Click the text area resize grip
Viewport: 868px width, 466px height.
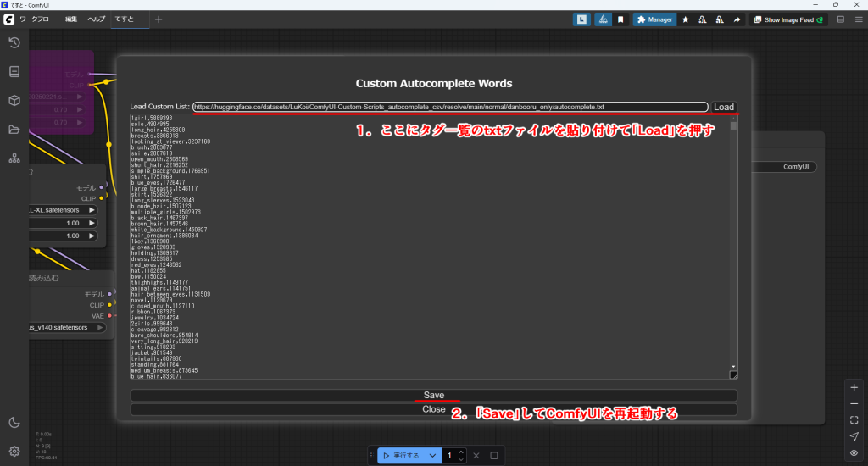[x=733, y=374]
